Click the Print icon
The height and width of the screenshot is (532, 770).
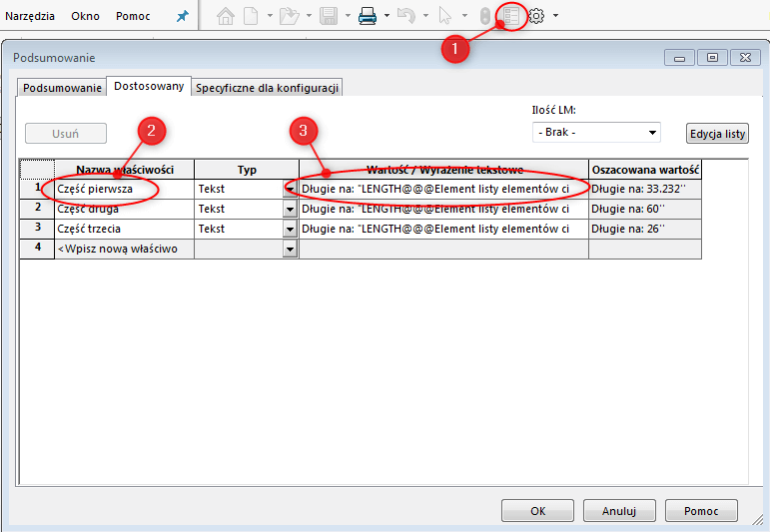point(368,16)
